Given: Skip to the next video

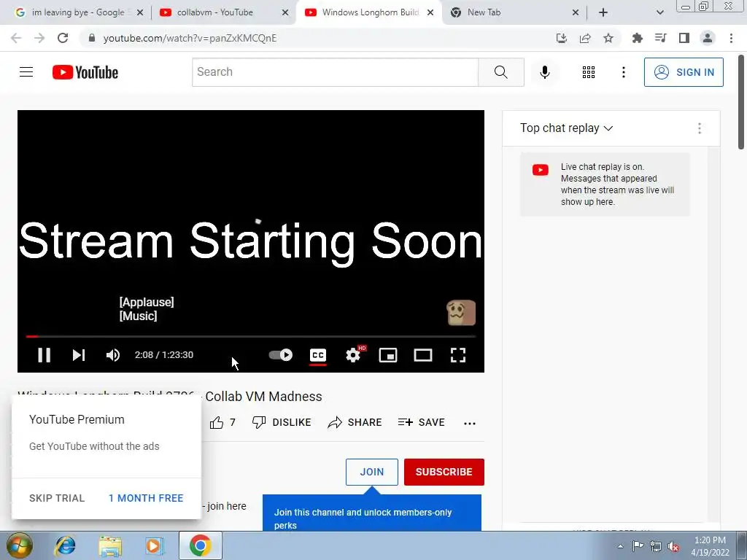Looking at the screenshot, I should (79, 355).
